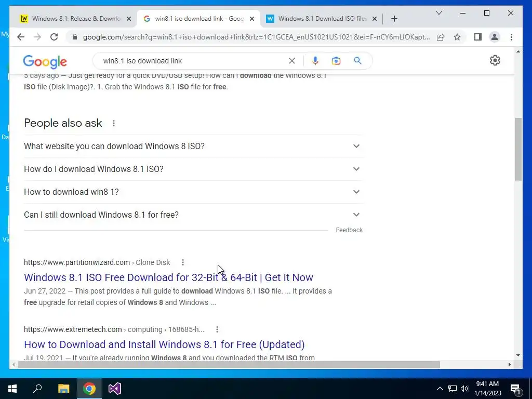Open a new Chrome tab
The width and height of the screenshot is (532, 399).
pos(394,19)
